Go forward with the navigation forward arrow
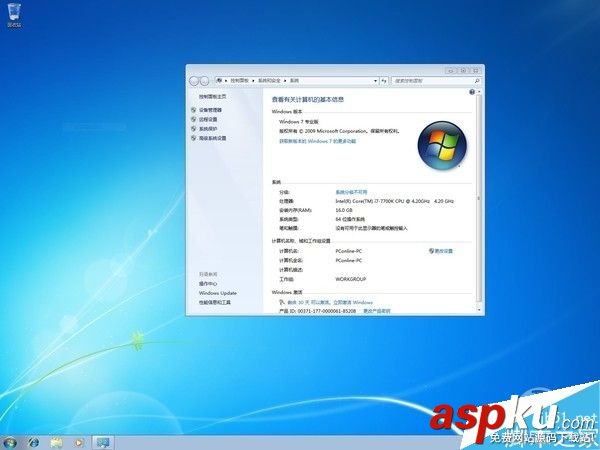 [x=204, y=81]
